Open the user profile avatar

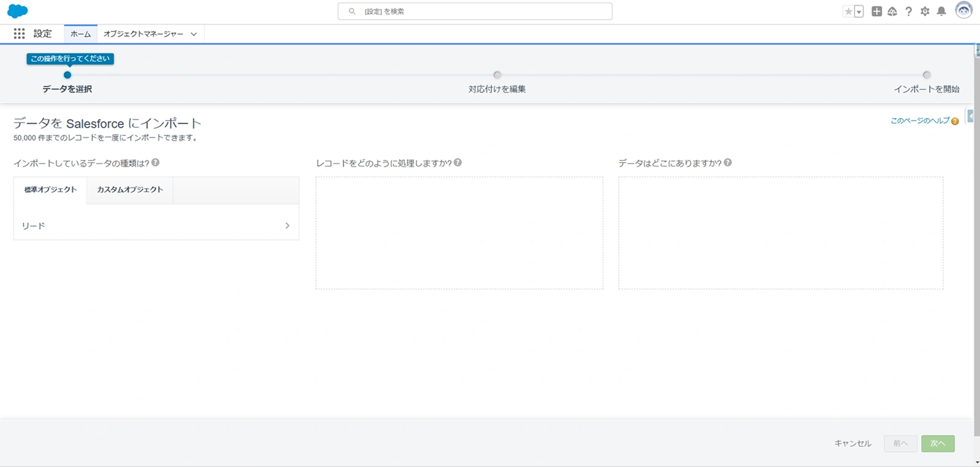click(x=963, y=10)
